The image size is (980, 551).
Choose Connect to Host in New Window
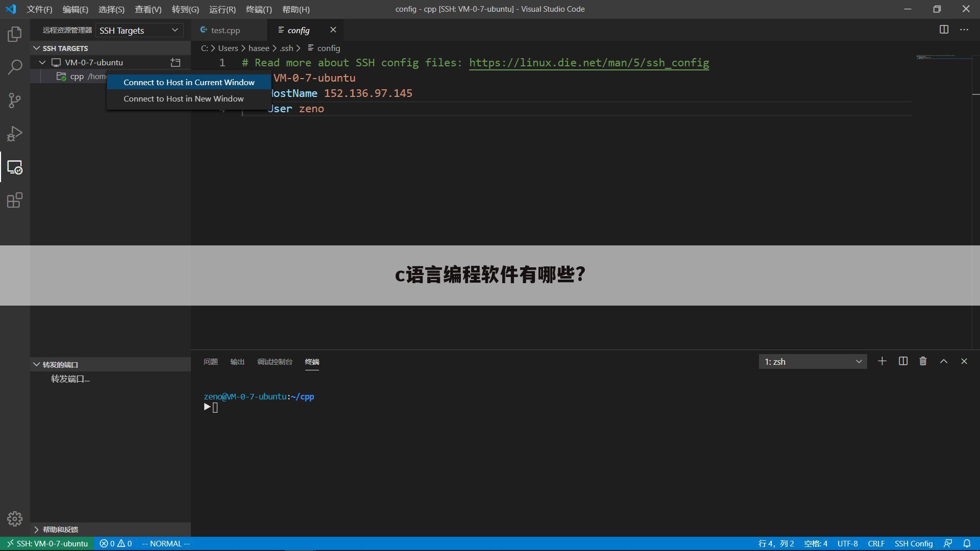click(x=189, y=99)
